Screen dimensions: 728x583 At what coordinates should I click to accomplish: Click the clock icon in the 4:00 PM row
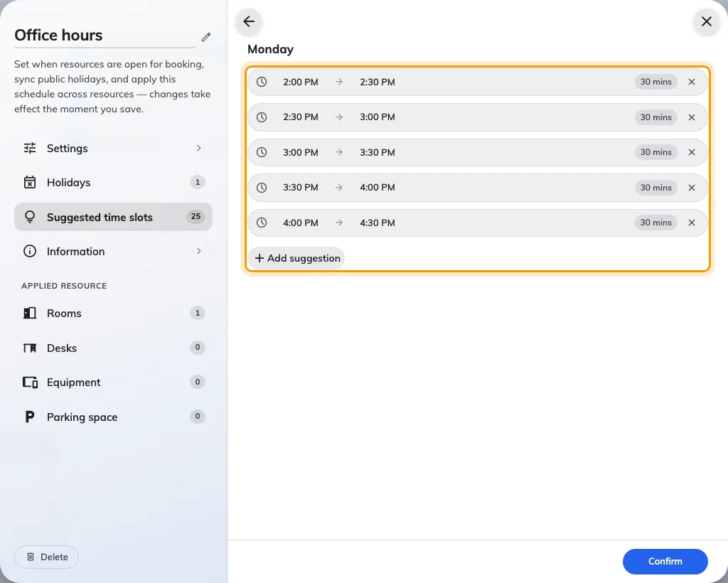point(262,223)
